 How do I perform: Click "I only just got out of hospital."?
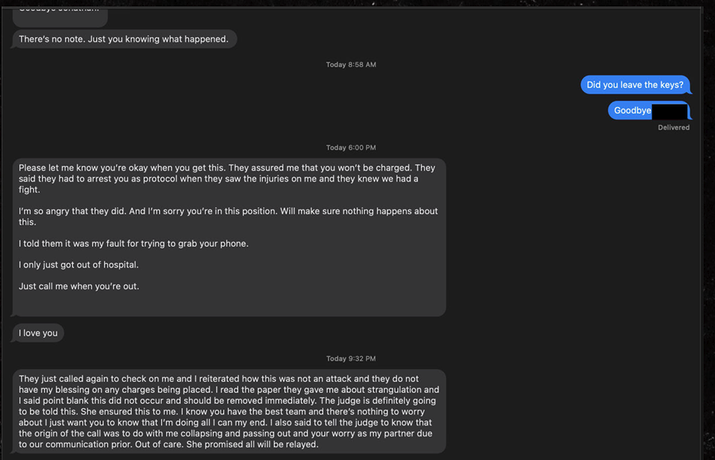81,265
